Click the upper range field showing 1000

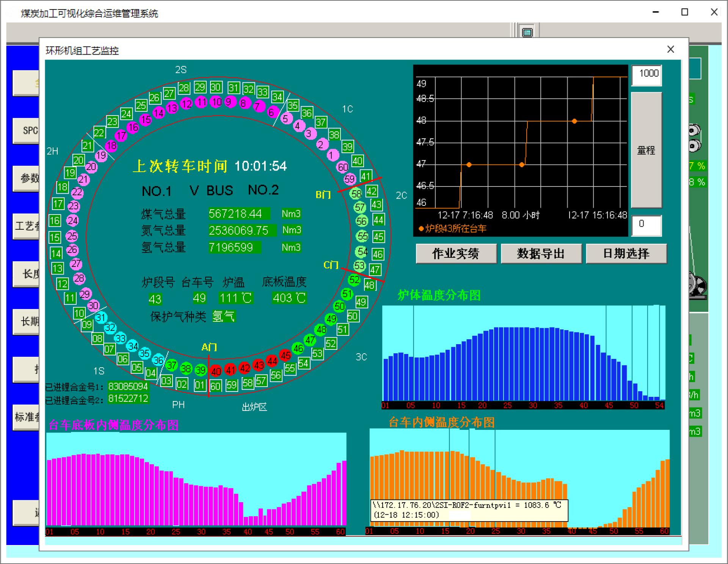click(646, 74)
